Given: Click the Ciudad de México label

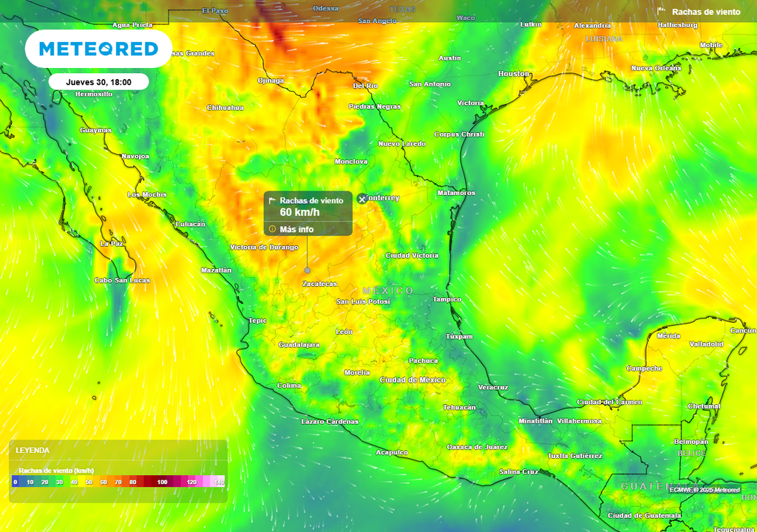Looking at the screenshot, I should coord(412,379).
